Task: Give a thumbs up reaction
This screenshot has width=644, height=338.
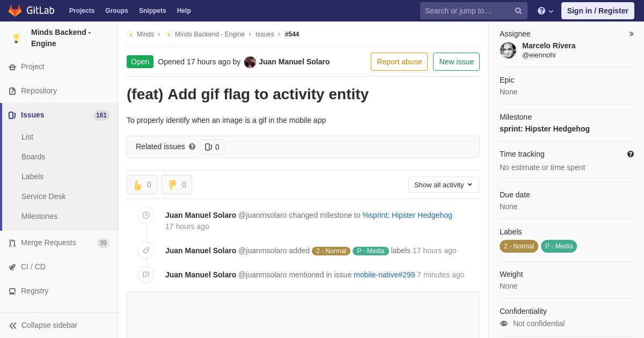Action: tap(142, 185)
